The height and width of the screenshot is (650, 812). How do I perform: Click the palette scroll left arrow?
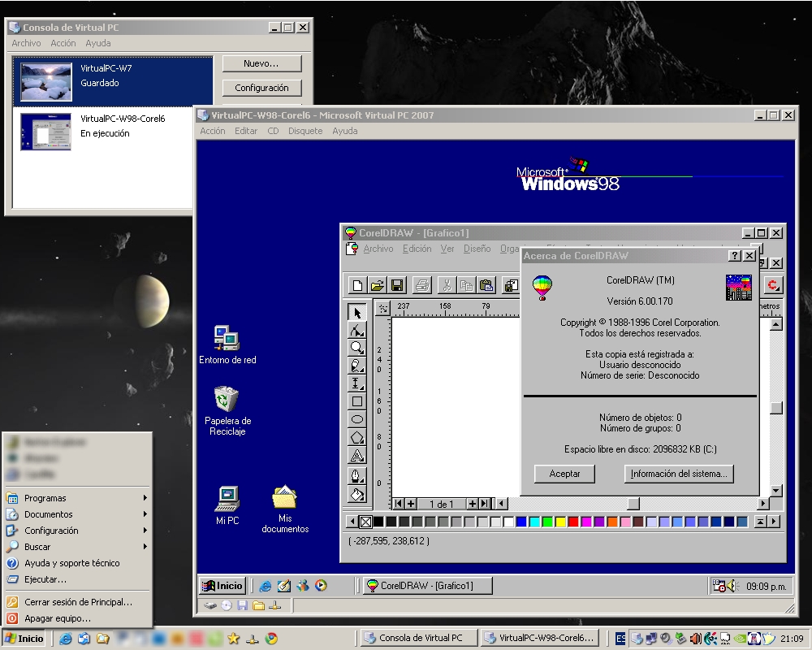click(x=352, y=522)
